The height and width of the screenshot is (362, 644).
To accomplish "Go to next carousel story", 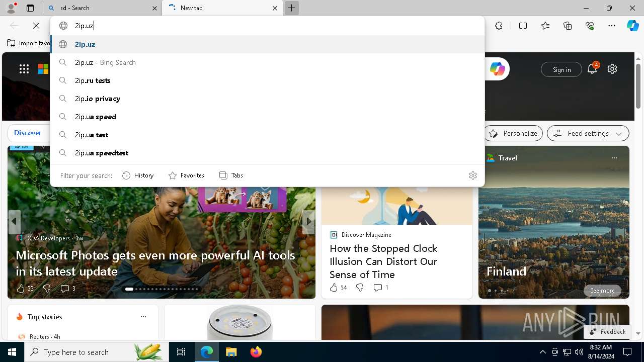I will tap(308, 221).
